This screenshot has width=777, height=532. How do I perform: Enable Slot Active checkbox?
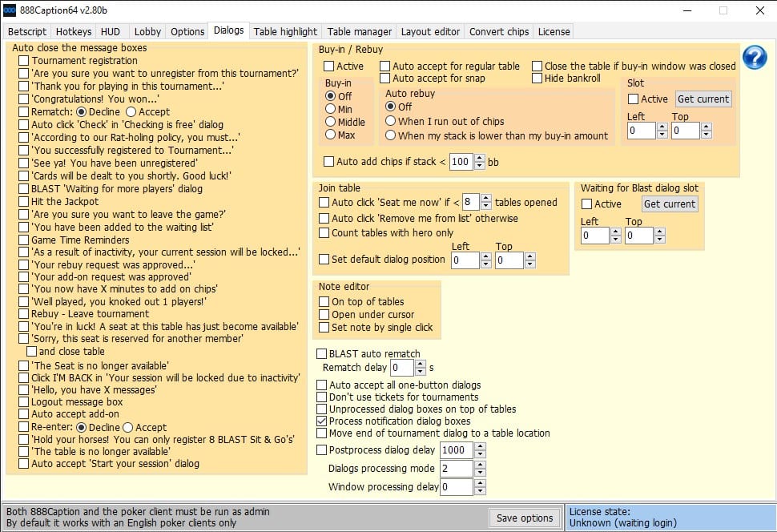633,99
